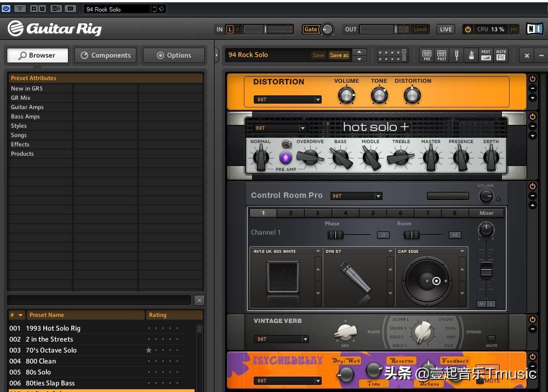The height and width of the screenshot is (392, 548).
Task: Enable the output Limit switch
Action: click(420, 30)
